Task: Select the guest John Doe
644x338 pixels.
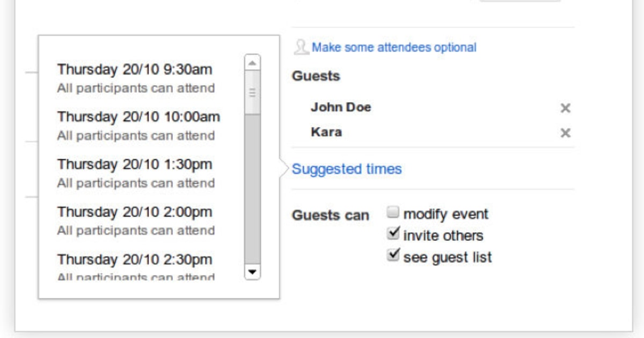Action: [x=341, y=107]
